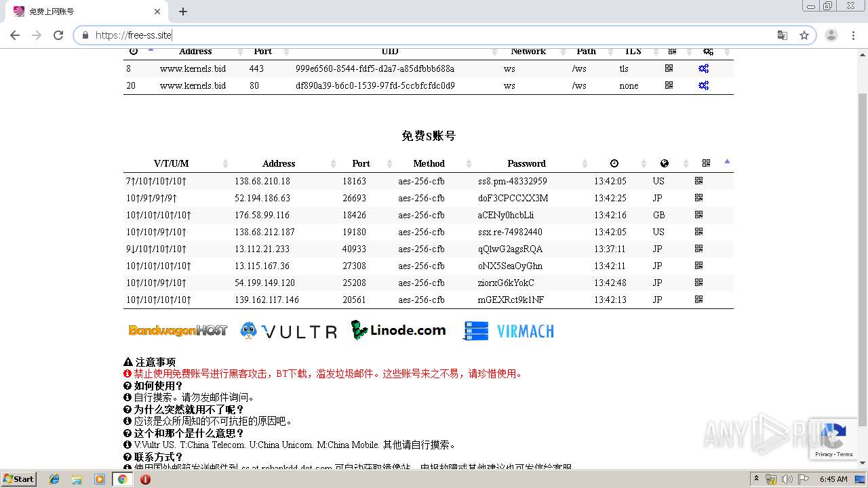Screen dimensions: 868x488
Task: Open QR code for 54.199.149.120 row
Action: tap(698, 283)
